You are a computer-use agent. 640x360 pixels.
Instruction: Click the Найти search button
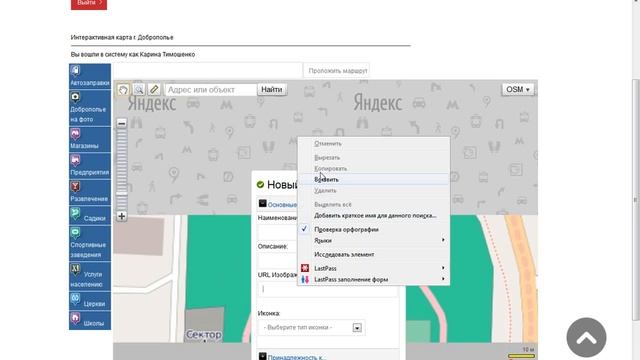point(272,89)
